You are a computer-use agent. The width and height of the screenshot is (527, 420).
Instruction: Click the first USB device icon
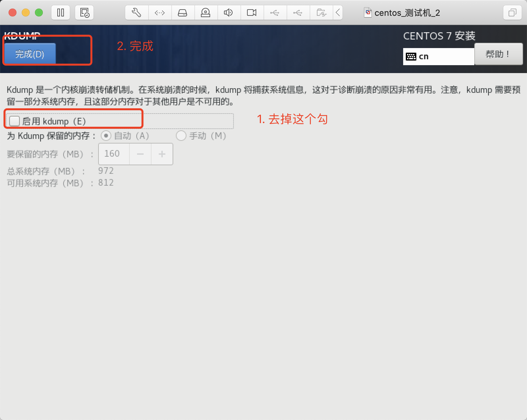(275, 13)
